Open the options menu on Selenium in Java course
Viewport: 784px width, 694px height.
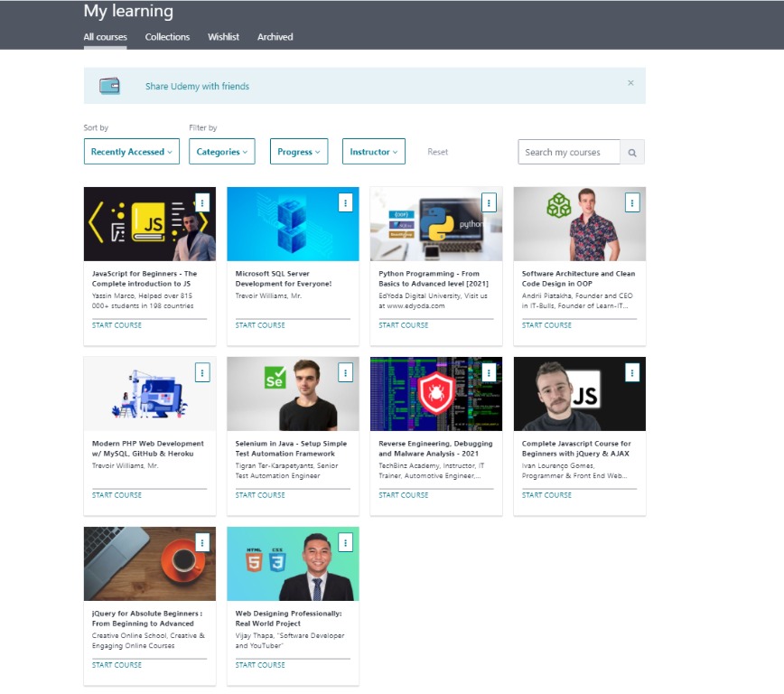346,372
